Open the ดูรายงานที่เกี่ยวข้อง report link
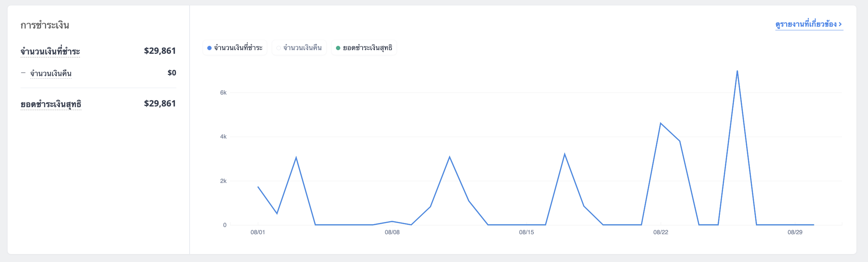The image size is (868, 262). click(x=809, y=24)
